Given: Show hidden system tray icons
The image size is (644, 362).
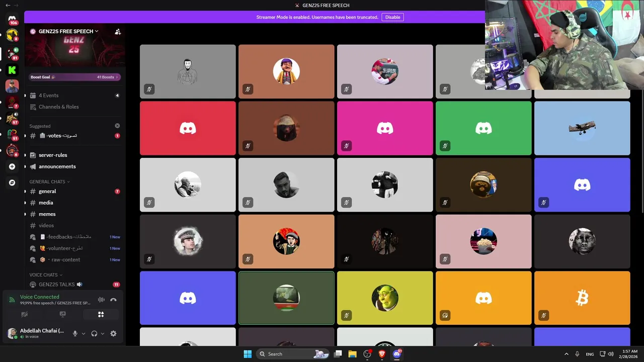Looking at the screenshot, I should 566,354.
